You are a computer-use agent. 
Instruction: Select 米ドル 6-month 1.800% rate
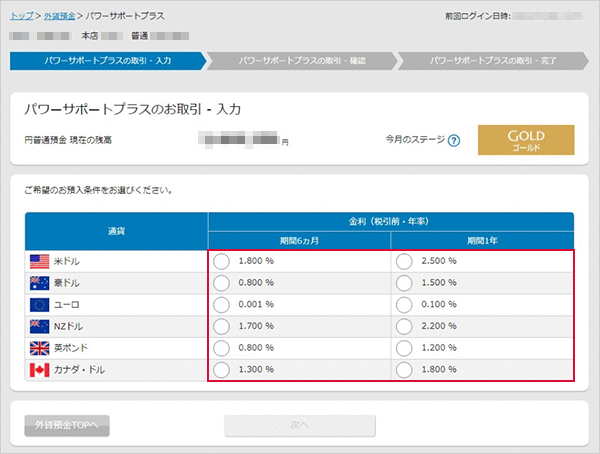[x=222, y=261]
